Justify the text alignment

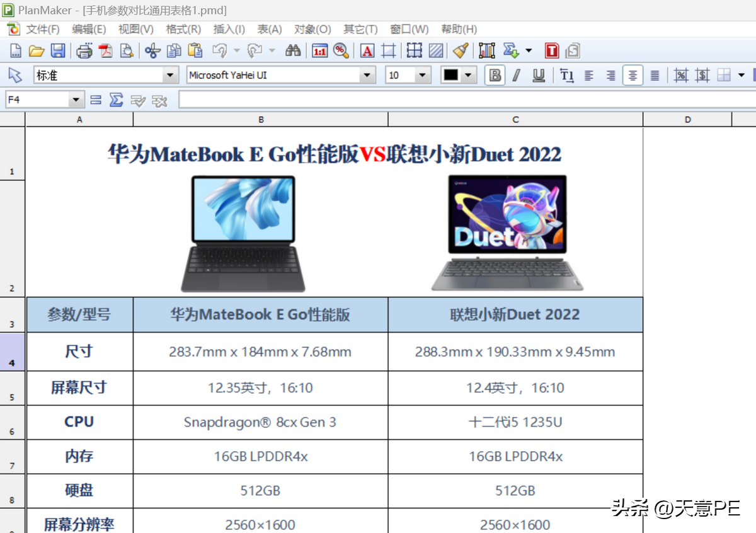tap(655, 76)
